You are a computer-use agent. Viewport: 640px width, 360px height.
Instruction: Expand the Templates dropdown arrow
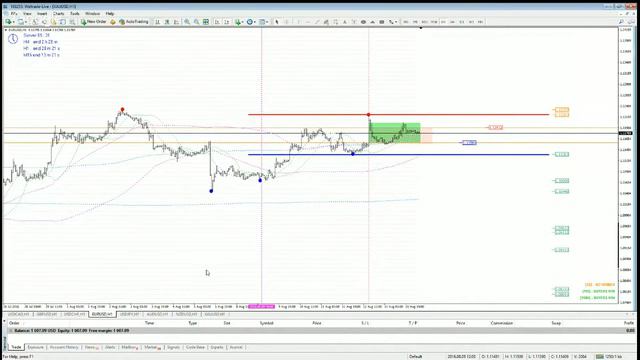coord(267,22)
